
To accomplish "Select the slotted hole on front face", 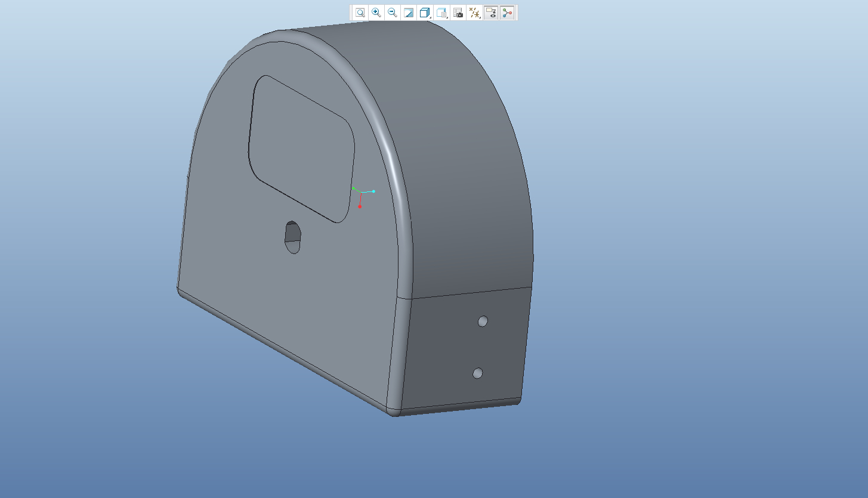I will (292, 237).
